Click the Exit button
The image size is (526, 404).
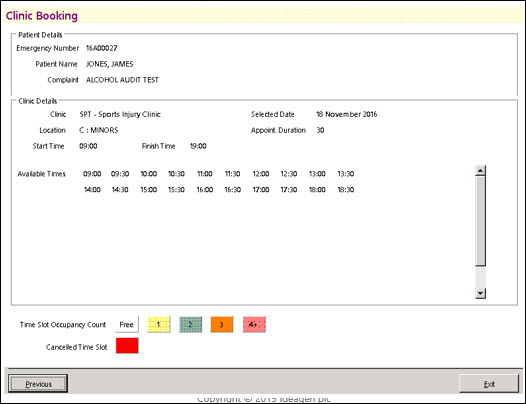click(489, 384)
